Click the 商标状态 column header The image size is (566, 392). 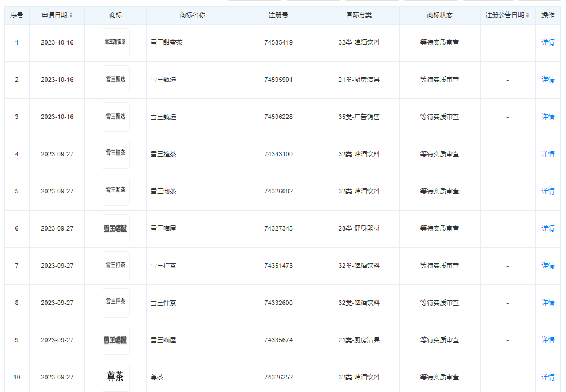click(439, 15)
